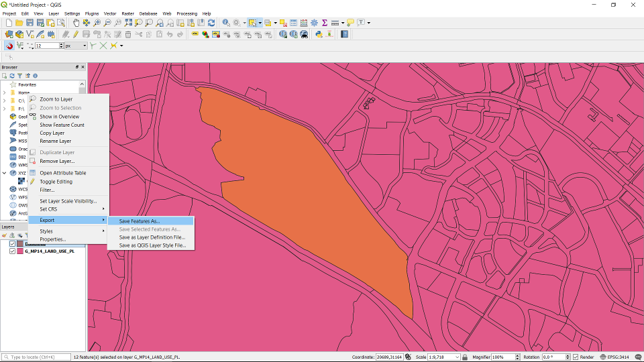Click the Coordinate input field

(388, 357)
